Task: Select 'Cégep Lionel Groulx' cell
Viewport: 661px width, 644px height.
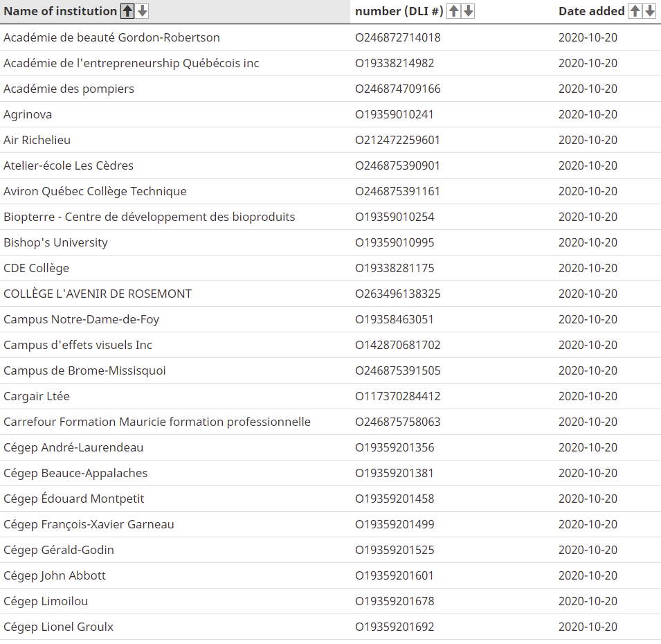Action: pyautogui.click(x=58, y=627)
